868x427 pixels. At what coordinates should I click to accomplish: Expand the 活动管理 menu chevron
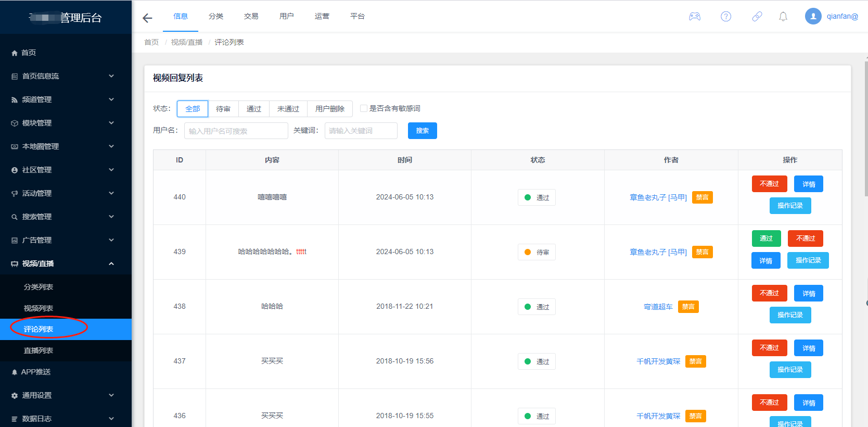111,193
